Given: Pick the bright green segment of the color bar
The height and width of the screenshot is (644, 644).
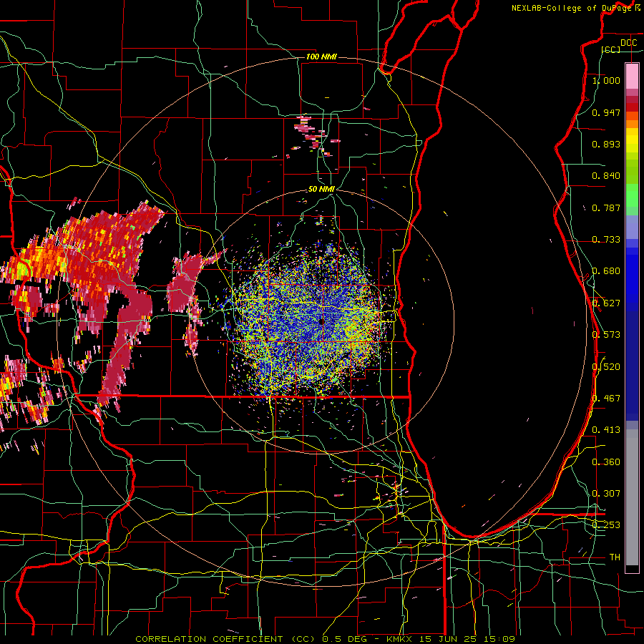Looking at the screenshot, I should tap(632, 195).
